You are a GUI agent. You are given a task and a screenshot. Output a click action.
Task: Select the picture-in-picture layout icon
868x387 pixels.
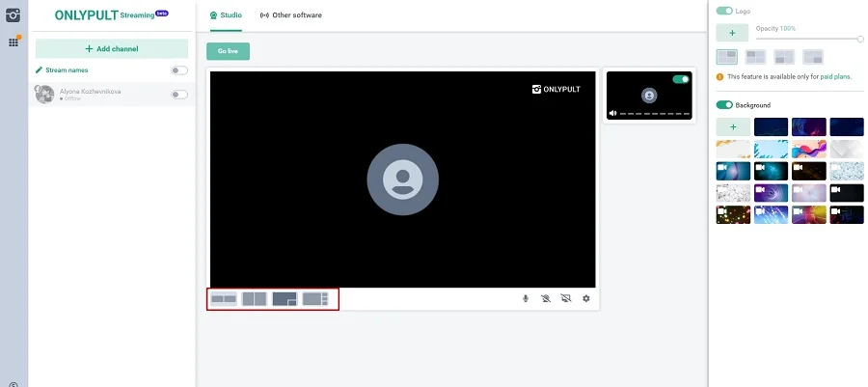[x=285, y=299]
